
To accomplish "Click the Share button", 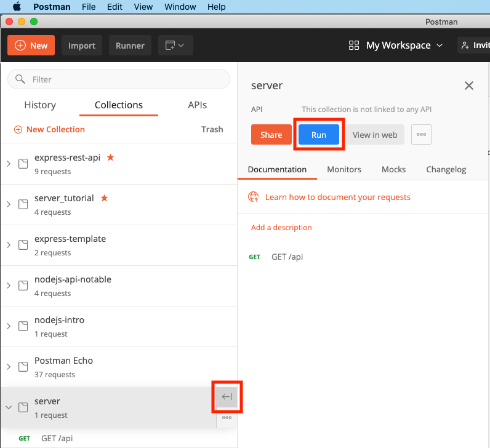I will (271, 134).
